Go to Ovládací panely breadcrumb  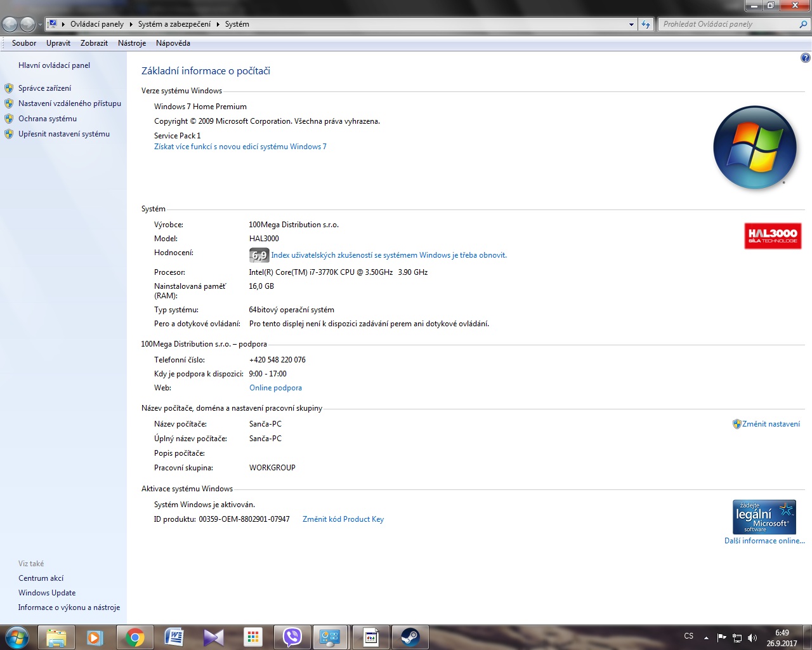pyautogui.click(x=97, y=24)
